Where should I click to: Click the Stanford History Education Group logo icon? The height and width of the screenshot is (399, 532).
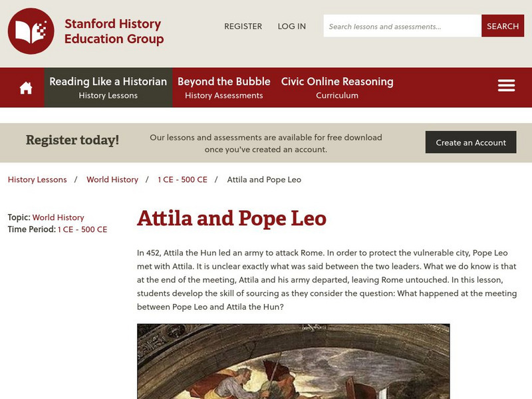click(31, 31)
